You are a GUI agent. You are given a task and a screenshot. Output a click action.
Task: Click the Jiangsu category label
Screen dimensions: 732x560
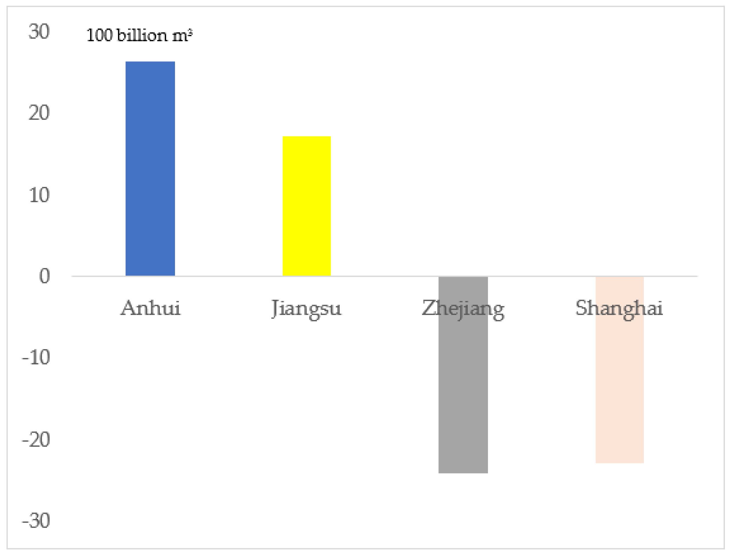306,309
